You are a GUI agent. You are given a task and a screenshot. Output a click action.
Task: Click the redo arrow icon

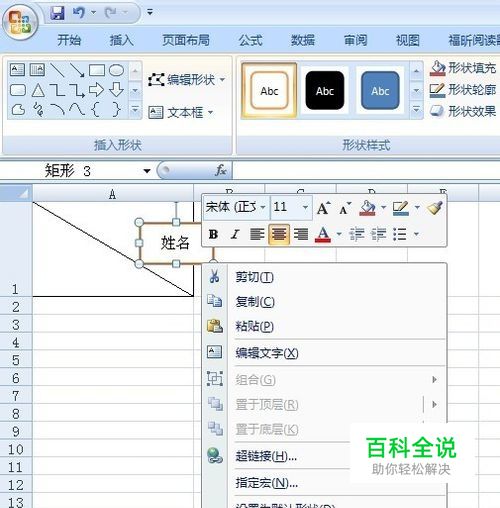[110, 13]
